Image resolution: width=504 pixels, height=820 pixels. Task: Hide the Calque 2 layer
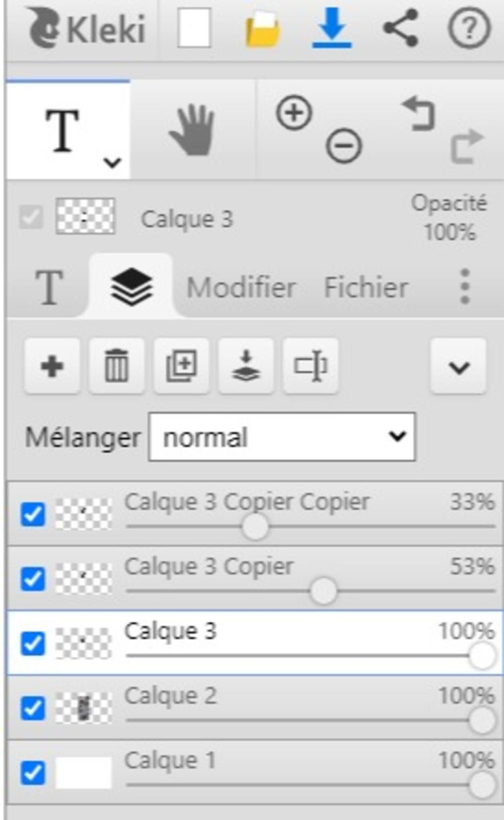pyautogui.click(x=33, y=708)
